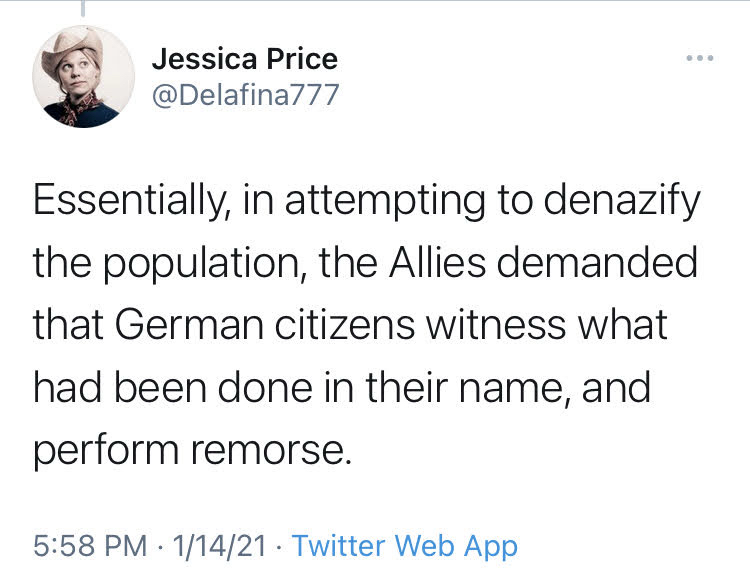This screenshot has height=584, width=750.
Task: Click the 5:58 PM timestamp
Action: pos(90,546)
